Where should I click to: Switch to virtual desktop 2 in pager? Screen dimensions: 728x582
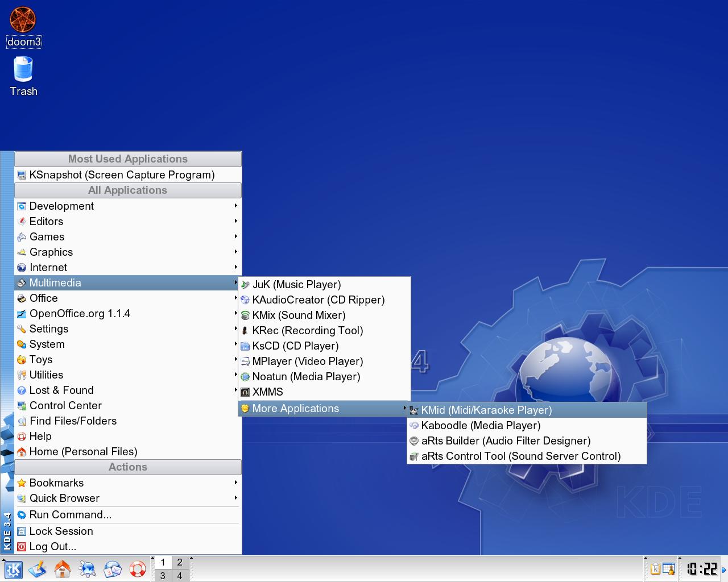(x=180, y=563)
